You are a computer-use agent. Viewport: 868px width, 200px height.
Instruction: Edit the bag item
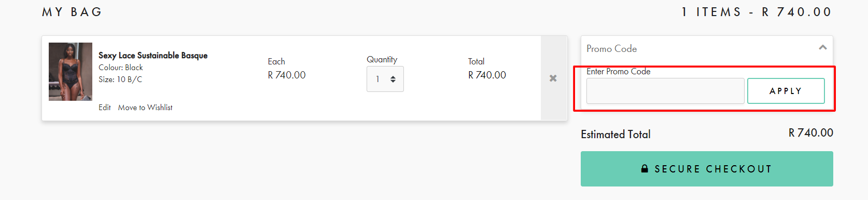105,108
